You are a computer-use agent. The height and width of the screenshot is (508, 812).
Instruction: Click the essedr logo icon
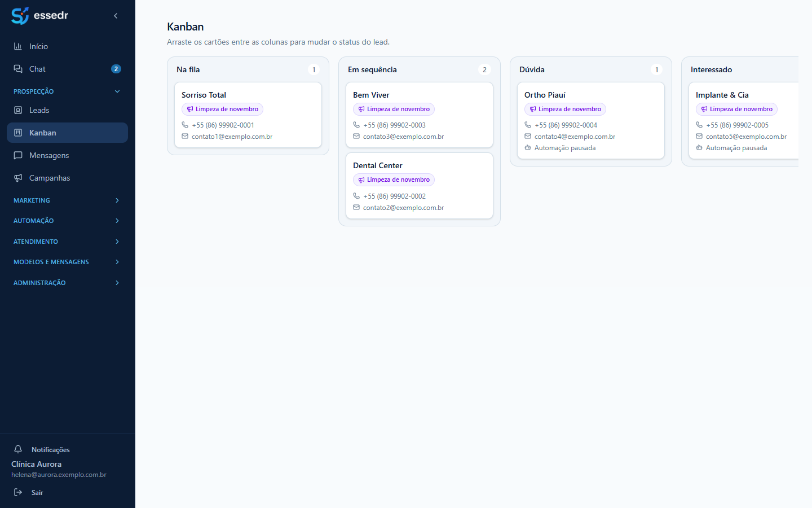[20, 16]
